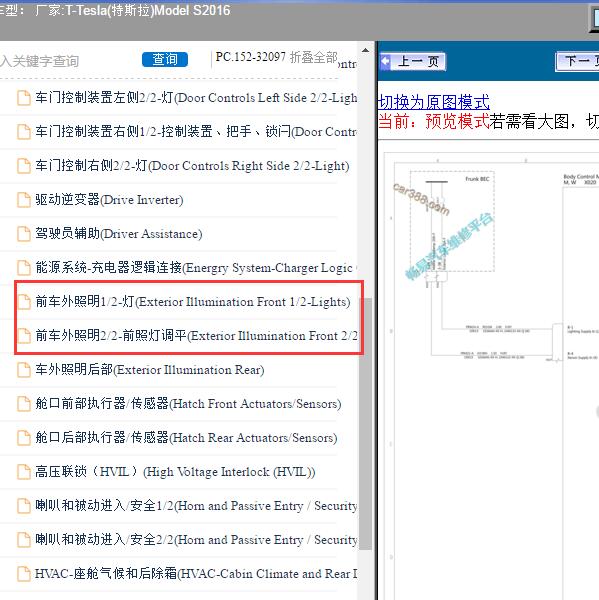Click the scroll-up arrow of list scrollbar
The width and height of the screenshot is (599, 600).
point(366,50)
